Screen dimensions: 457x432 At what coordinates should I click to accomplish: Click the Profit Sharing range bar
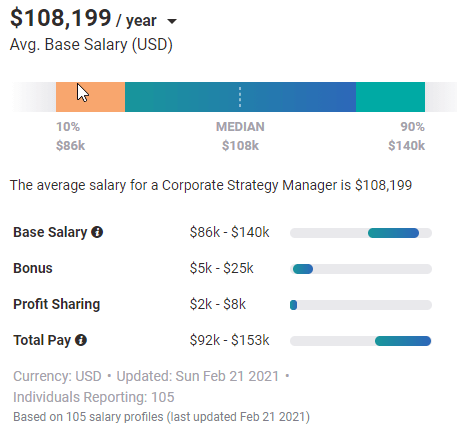(x=361, y=305)
